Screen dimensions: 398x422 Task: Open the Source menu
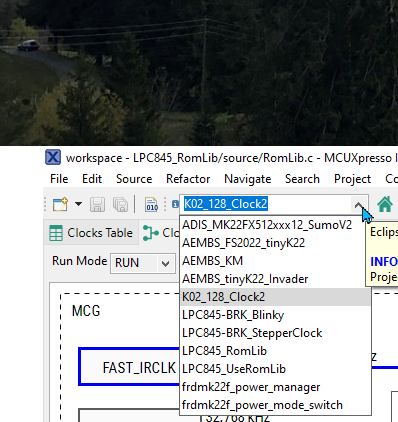pos(134,179)
